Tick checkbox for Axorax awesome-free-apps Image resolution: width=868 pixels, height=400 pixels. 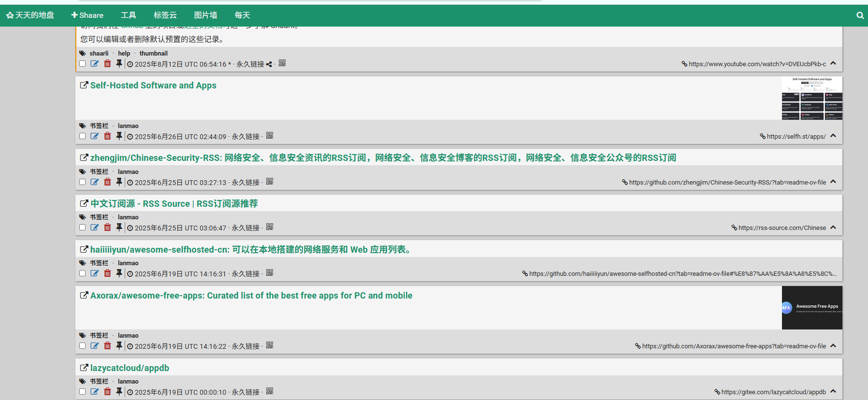(x=82, y=346)
